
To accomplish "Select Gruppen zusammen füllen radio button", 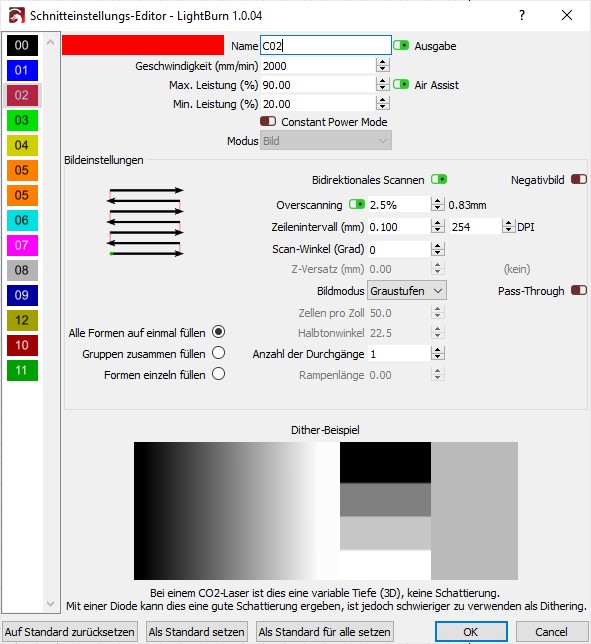I will coord(218,353).
